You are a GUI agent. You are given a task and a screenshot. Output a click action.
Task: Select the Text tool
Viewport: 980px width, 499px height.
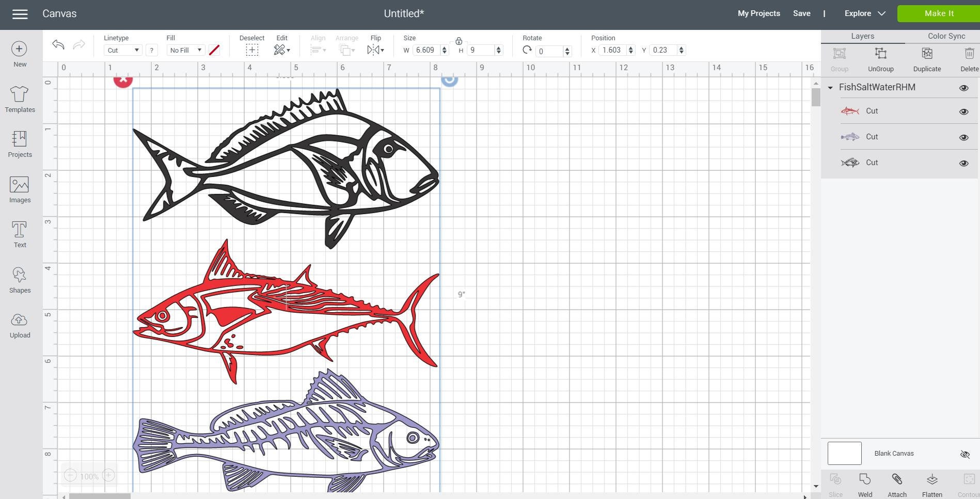[19, 234]
